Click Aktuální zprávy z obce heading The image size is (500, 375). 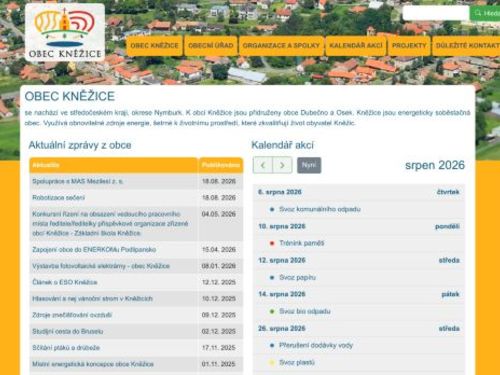point(80,145)
